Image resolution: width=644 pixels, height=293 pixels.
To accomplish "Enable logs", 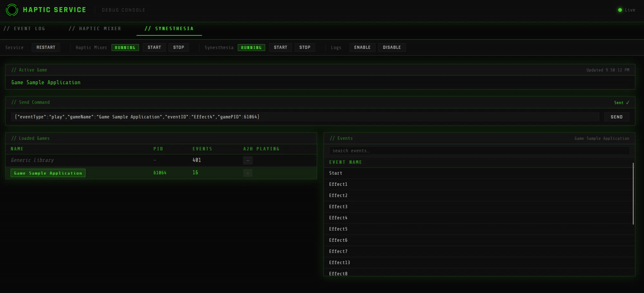I will pyautogui.click(x=362, y=47).
